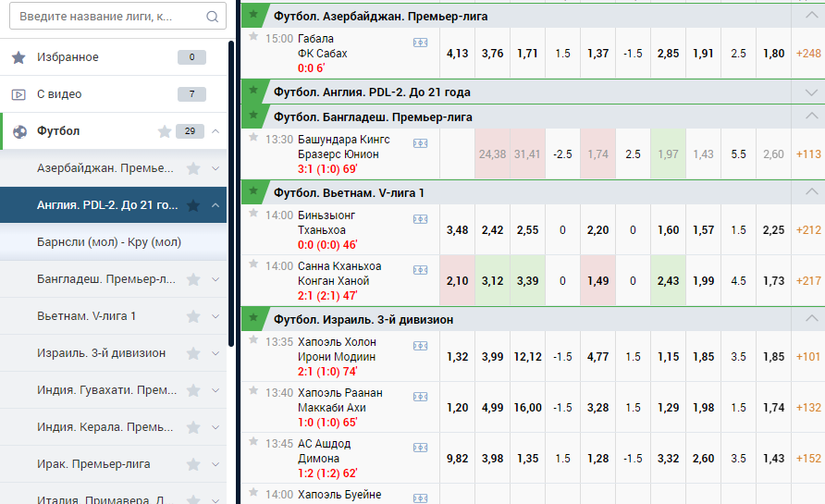Open pitch tracker for Биньзыонг match
The width and height of the screenshot is (825, 504).
[x=421, y=219]
